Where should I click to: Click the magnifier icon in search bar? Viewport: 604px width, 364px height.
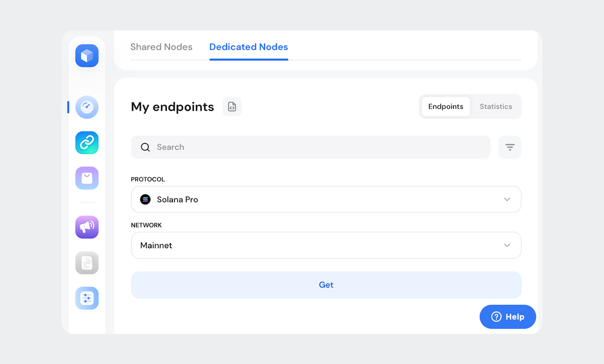pyautogui.click(x=145, y=147)
